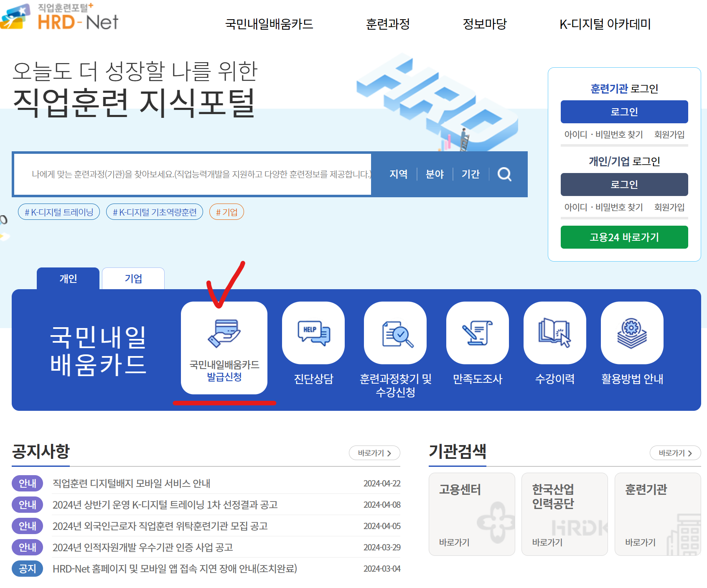Click 아이디·비밀번호 찾기 under 훈련기관 로그인
Viewport: 707px width, 588px height.
coord(603,135)
